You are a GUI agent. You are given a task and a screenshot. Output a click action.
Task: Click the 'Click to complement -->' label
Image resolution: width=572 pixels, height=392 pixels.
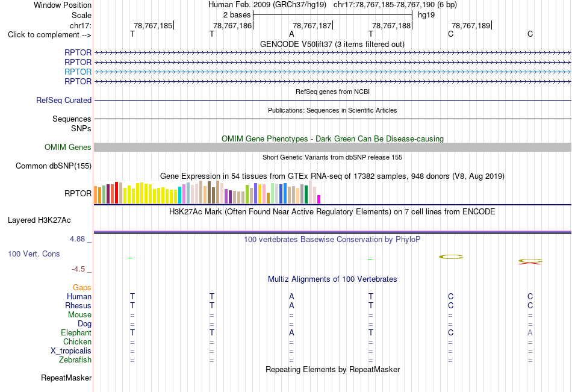[x=49, y=35]
